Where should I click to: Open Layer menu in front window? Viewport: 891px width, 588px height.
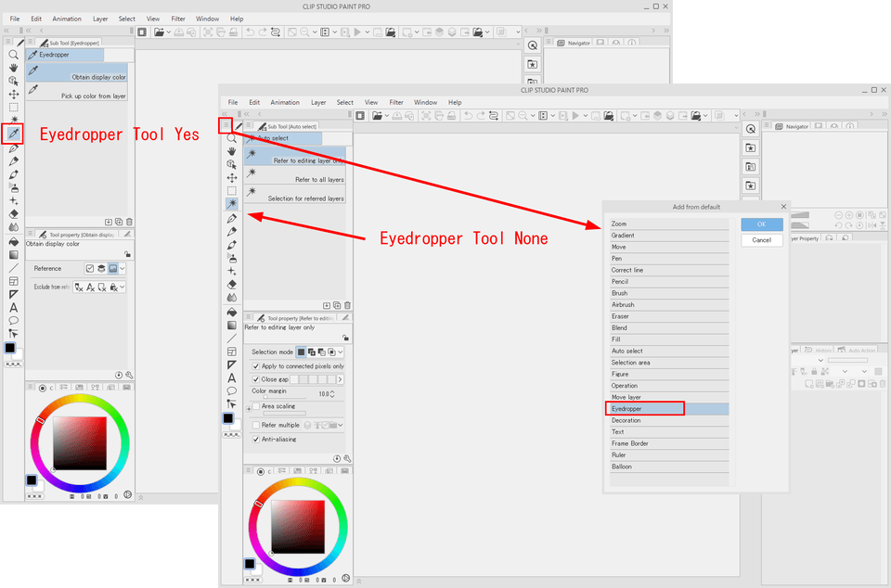click(x=318, y=103)
